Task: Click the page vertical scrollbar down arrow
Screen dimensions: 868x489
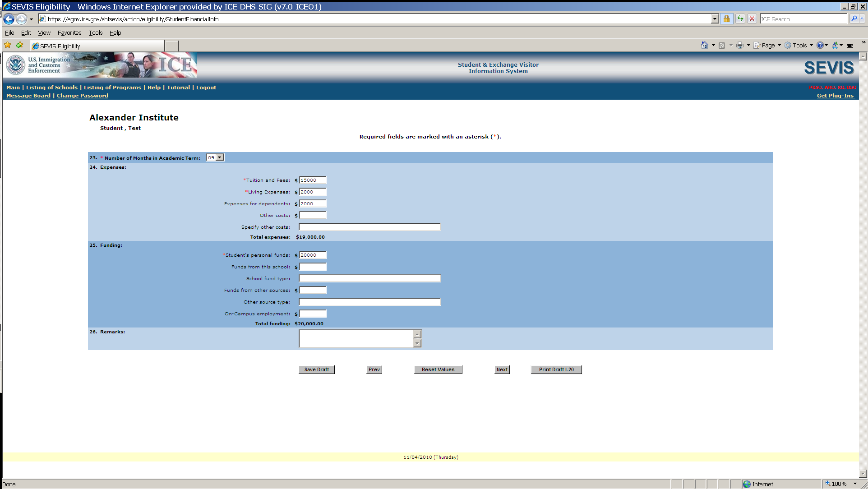Action: click(x=863, y=474)
